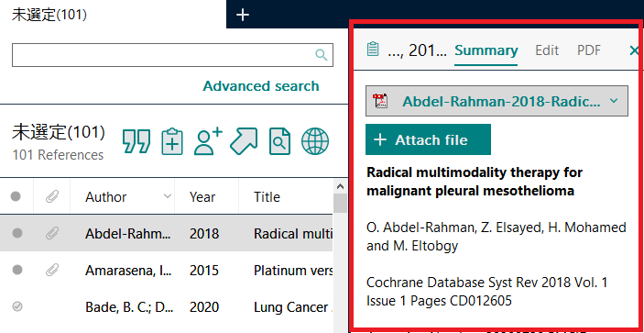
Task: Expand the Abdel-Rahman-2018 attachment dropdown
Action: click(614, 101)
